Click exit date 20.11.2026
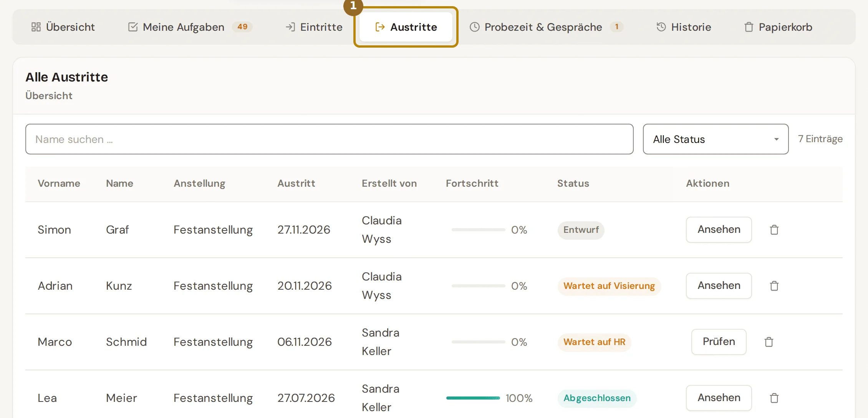868x418 pixels. click(304, 286)
